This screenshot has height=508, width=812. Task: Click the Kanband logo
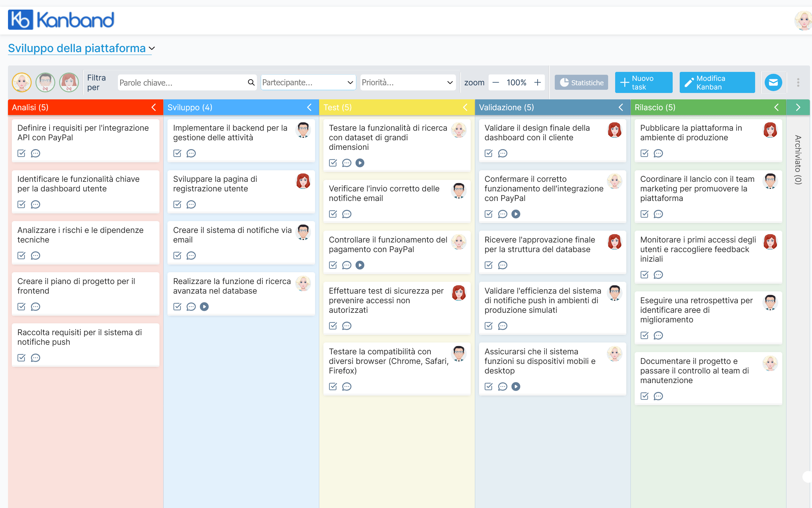tap(61, 19)
